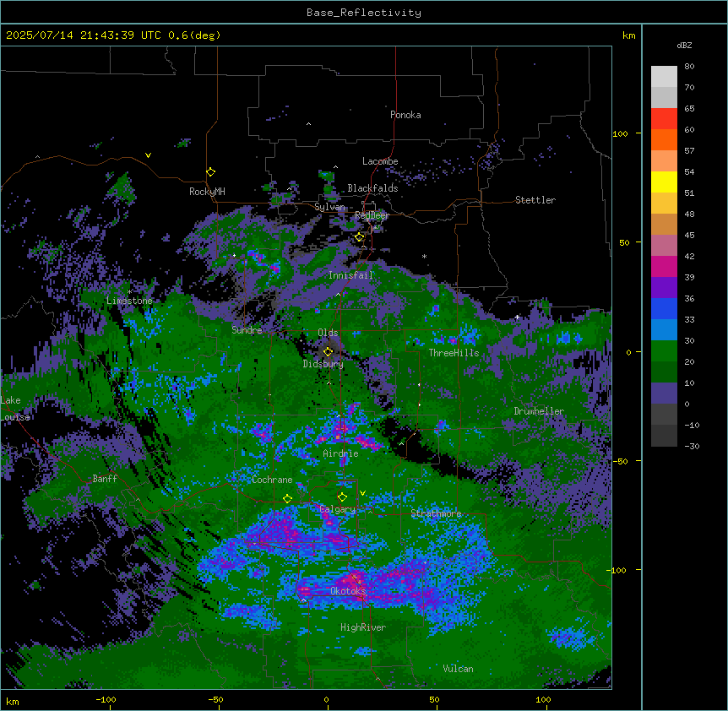Click the pink 42-45 dBZ legend swatch
The width and height of the screenshot is (728, 711).
pos(664,246)
